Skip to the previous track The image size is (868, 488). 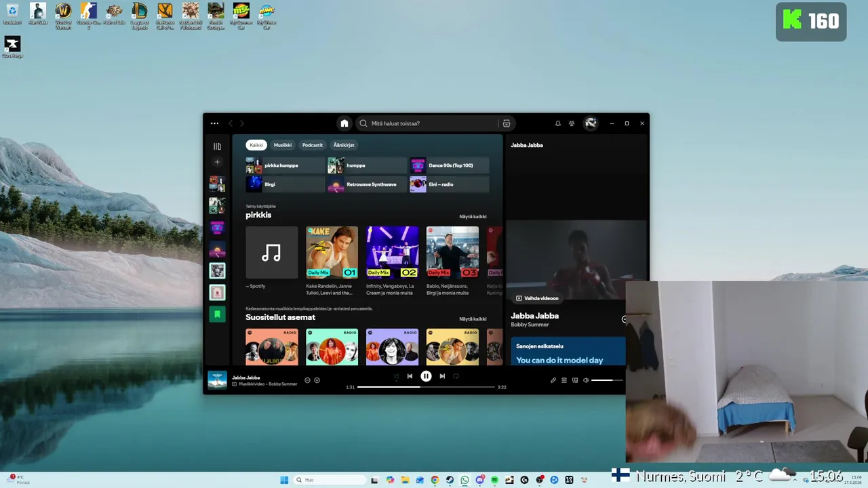click(x=410, y=376)
